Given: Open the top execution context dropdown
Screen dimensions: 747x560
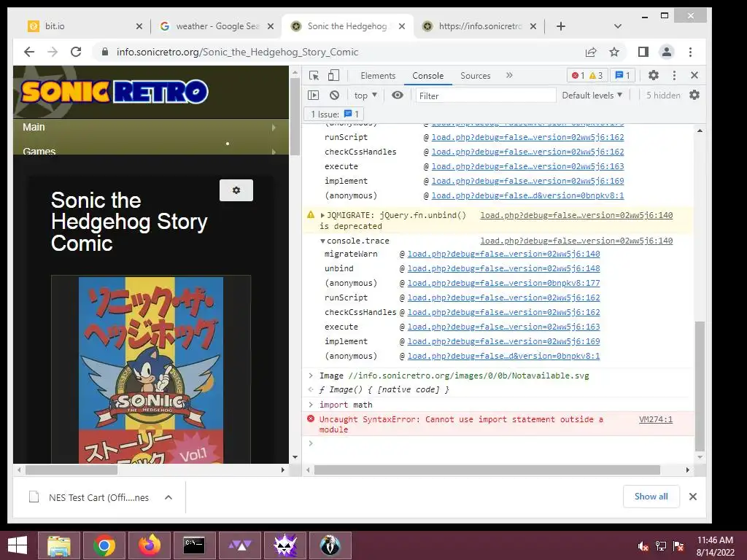Looking at the screenshot, I should (x=365, y=96).
